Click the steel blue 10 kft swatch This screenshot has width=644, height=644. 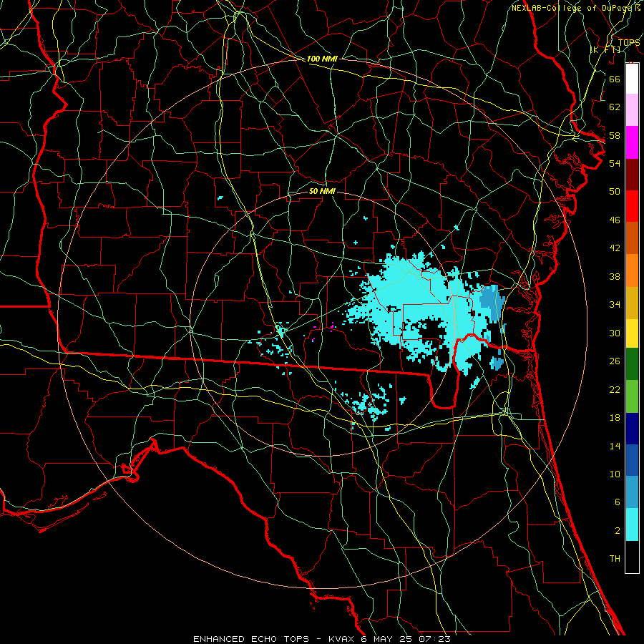(632, 492)
